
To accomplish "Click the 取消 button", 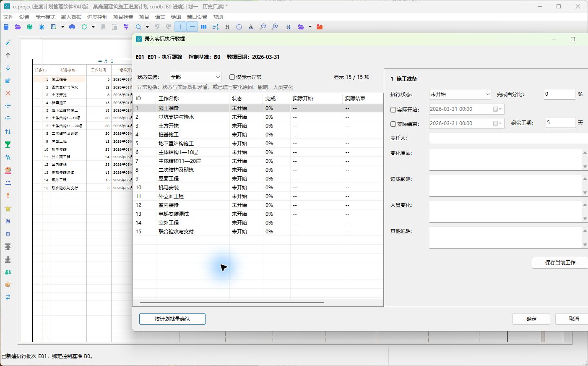I will pyautogui.click(x=572, y=319).
